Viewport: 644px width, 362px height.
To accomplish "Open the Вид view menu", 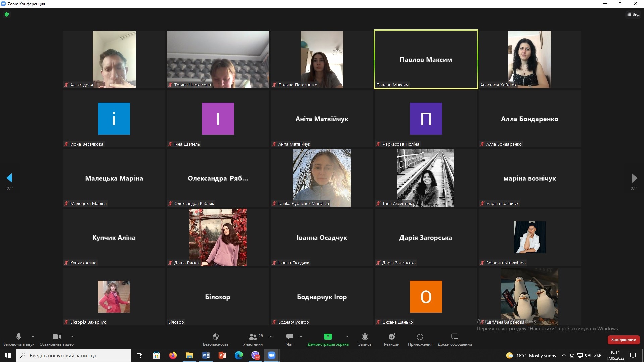I will pyautogui.click(x=633, y=14).
